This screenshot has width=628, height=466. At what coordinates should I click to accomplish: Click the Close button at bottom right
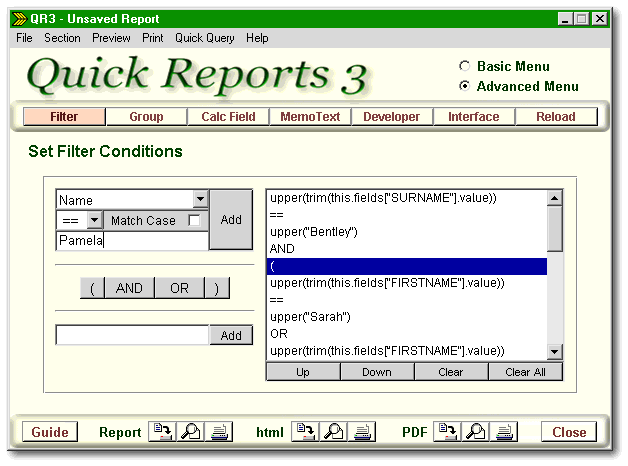coord(569,432)
